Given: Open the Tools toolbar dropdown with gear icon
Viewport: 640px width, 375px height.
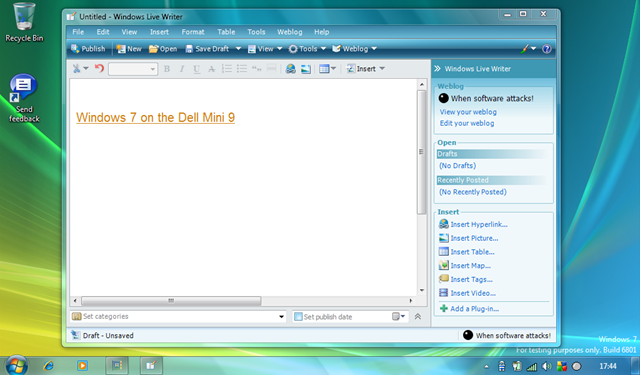Looking at the screenshot, I should (307, 49).
